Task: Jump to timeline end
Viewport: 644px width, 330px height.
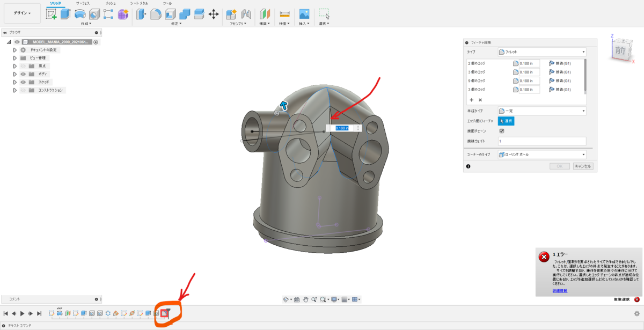Action: pyautogui.click(x=39, y=313)
